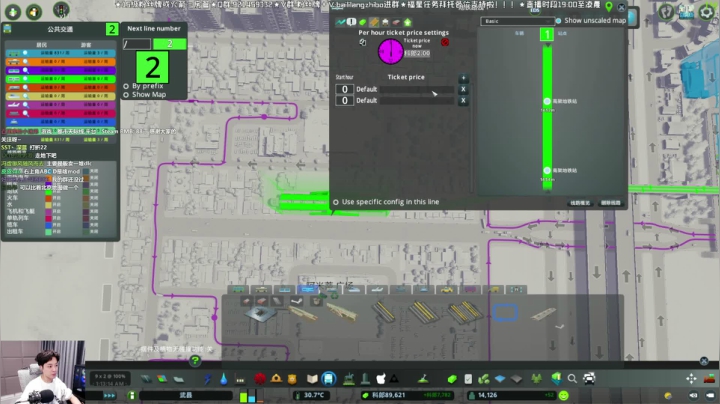This screenshot has height=404, width=720.
Task: Click the green map pin icon
Action: point(609,6)
